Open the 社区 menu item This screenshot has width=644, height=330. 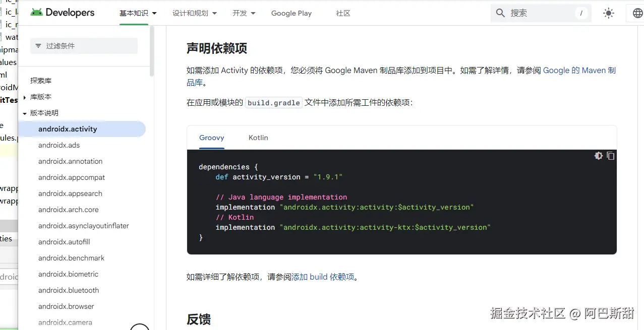tap(343, 13)
